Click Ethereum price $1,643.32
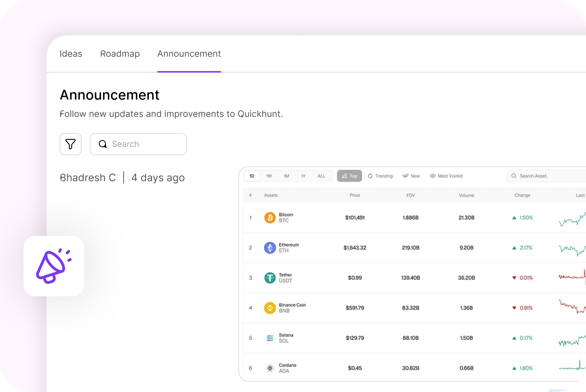This screenshot has height=392, width=586. [x=355, y=248]
